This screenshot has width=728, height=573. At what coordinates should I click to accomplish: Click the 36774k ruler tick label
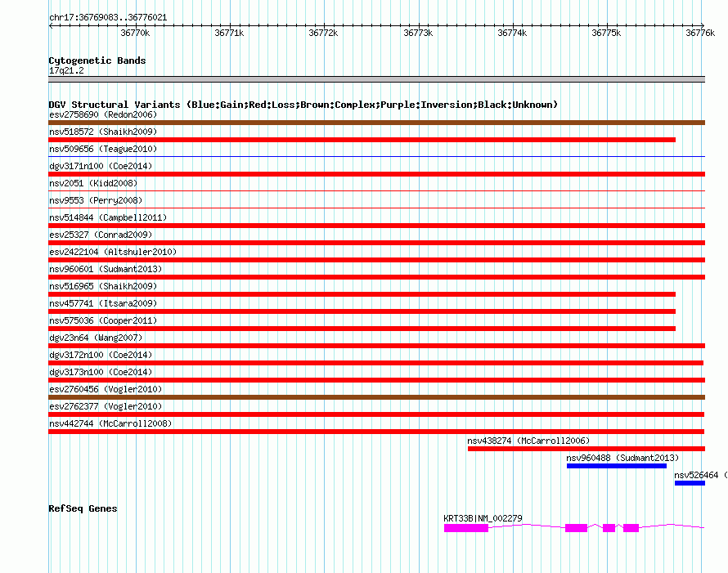512,33
